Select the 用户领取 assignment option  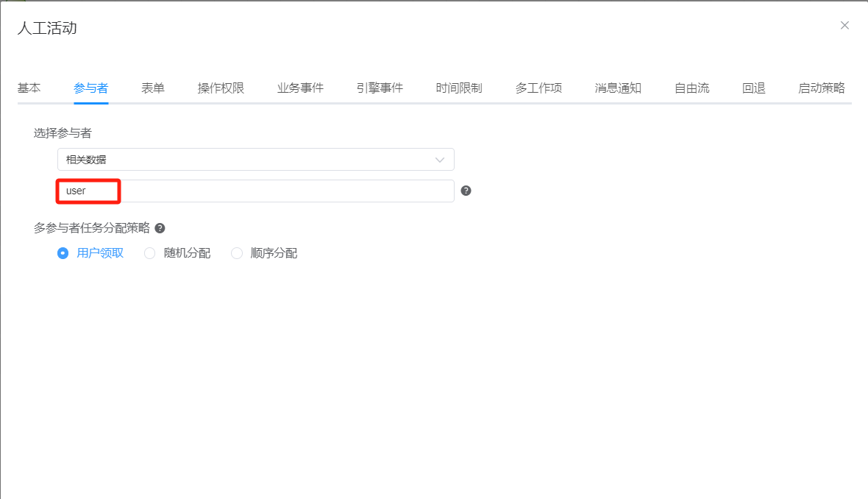click(x=63, y=252)
